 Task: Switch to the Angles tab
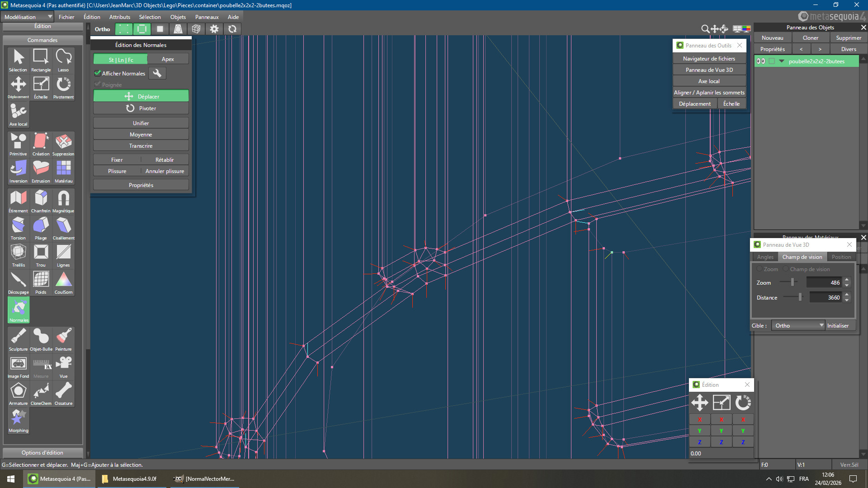point(765,257)
